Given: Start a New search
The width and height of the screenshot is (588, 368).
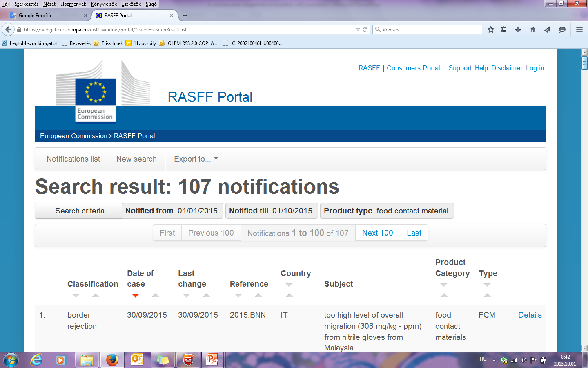Looking at the screenshot, I should point(136,159).
